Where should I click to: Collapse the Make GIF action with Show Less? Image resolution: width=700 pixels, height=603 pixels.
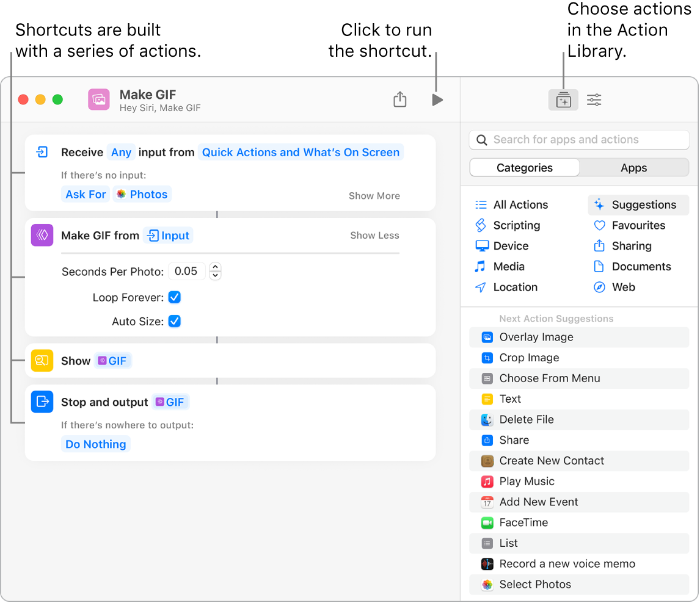tap(374, 235)
